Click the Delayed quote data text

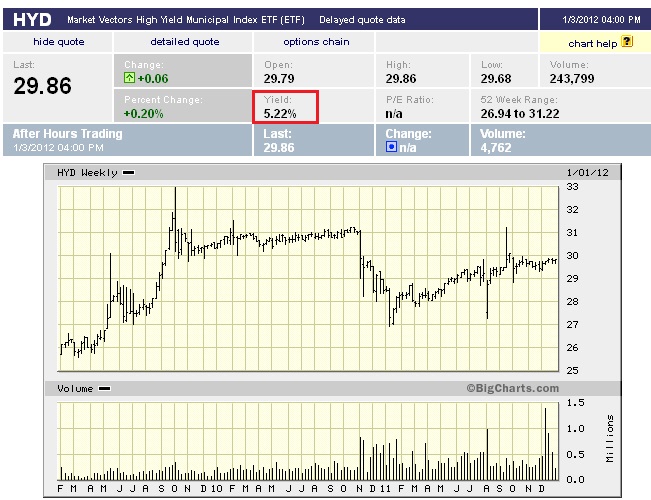click(362, 20)
